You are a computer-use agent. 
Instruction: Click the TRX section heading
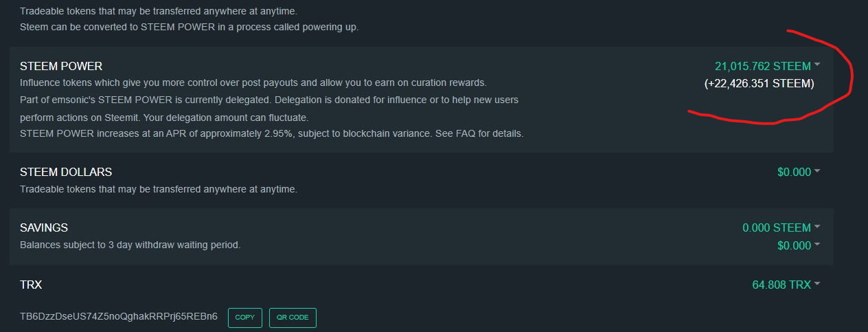32,284
